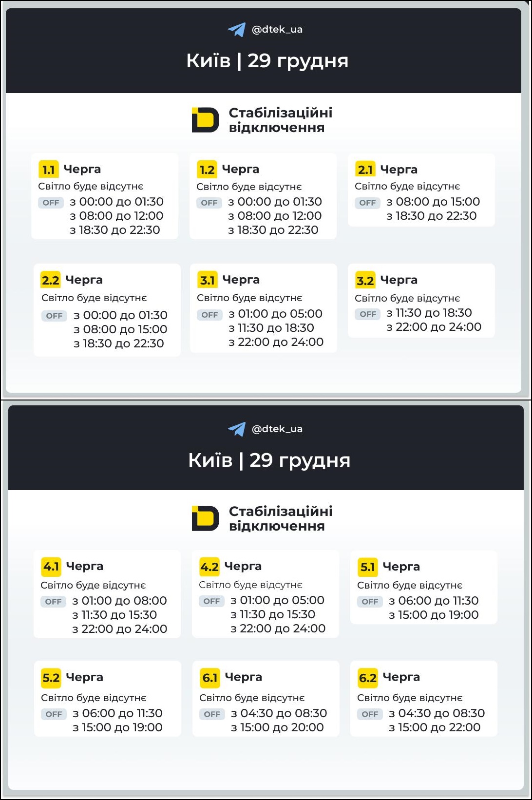This screenshot has width=532, height=800.
Task: Click the yellow 3.1 queue badge
Action: click(x=208, y=280)
